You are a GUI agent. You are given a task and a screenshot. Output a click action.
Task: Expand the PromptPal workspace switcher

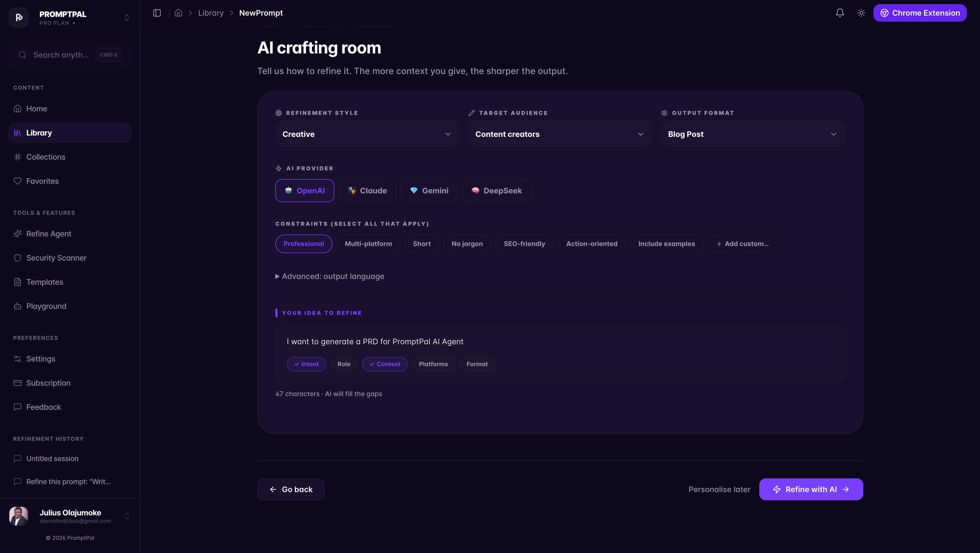tap(127, 18)
